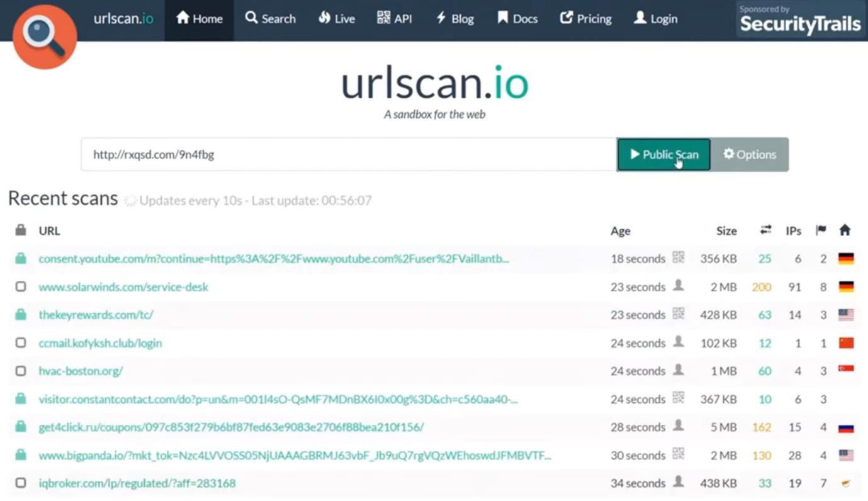The height and width of the screenshot is (501, 868).
Task: Click API source icon in consent.youtube.com row
Action: 678,257
